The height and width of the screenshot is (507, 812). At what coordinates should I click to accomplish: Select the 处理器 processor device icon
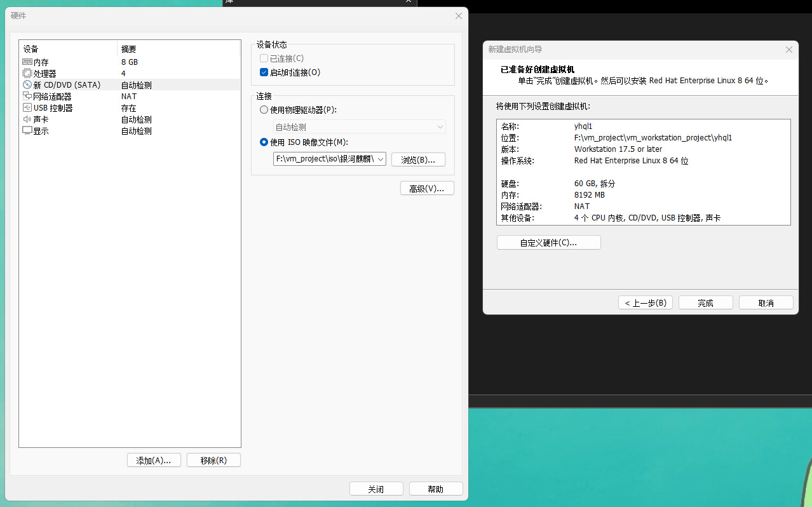pos(27,74)
